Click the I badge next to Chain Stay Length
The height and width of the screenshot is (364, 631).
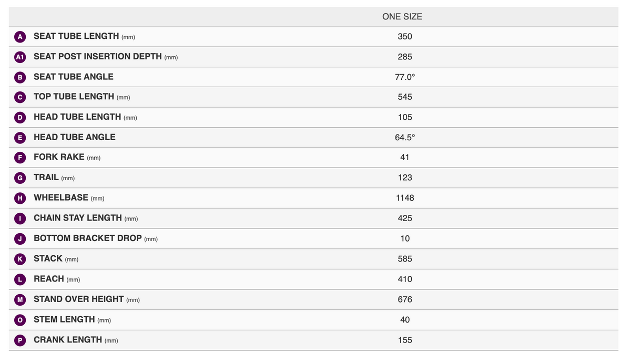click(20, 219)
